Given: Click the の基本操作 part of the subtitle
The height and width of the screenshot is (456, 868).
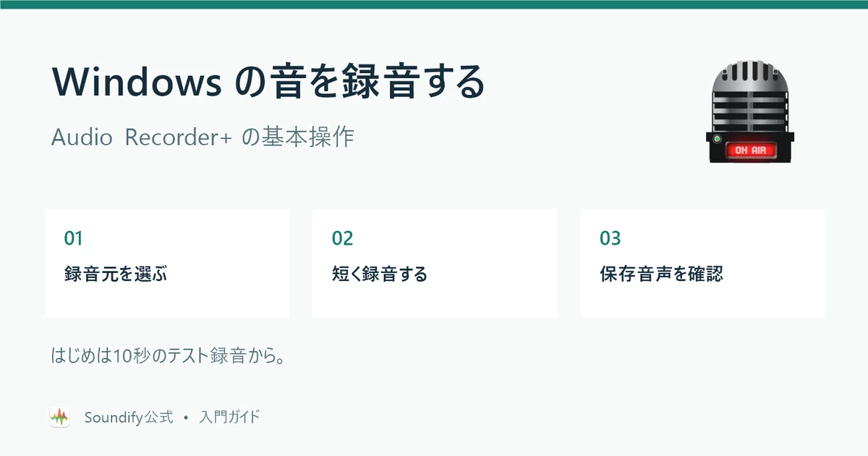Looking at the screenshot, I should click(297, 138).
